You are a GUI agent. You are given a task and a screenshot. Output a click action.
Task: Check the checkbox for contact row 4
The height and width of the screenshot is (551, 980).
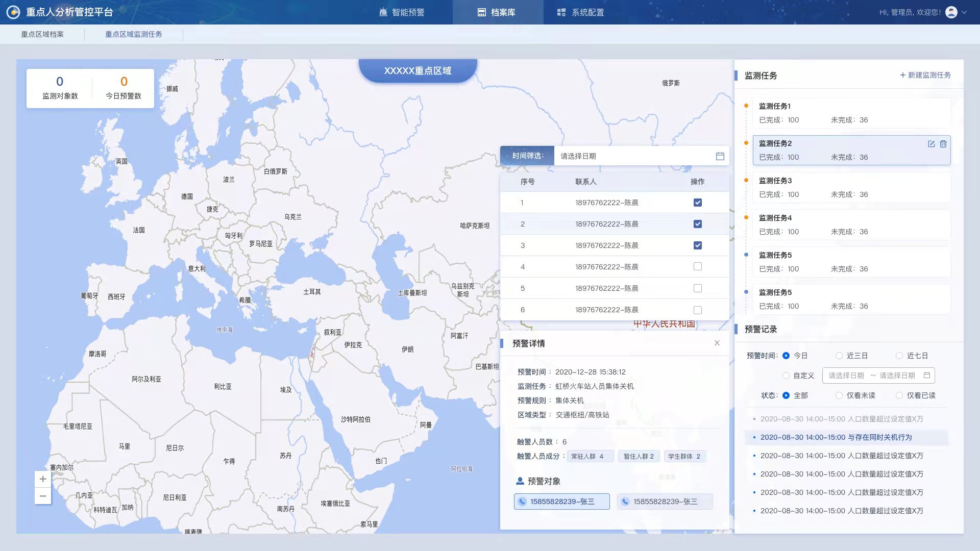point(698,266)
